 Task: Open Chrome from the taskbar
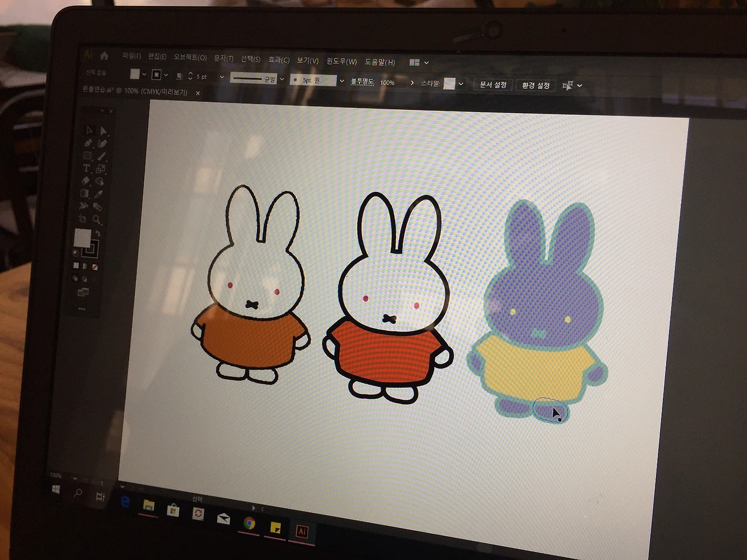pyautogui.click(x=249, y=523)
